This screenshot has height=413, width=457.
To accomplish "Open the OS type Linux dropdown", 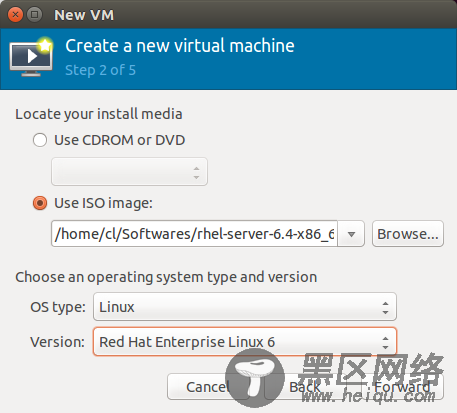I will [245, 307].
